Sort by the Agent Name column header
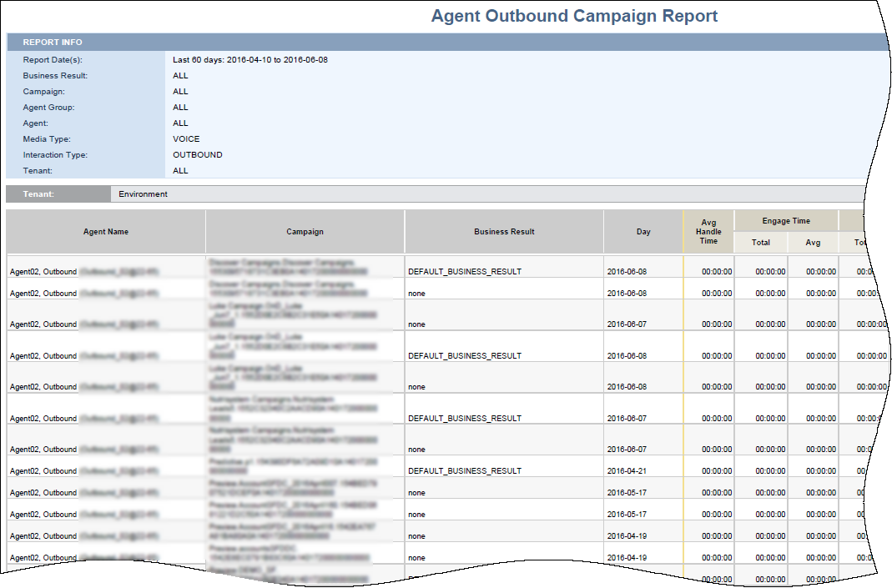892x588 pixels. pyautogui.click(x=106, y=232)
